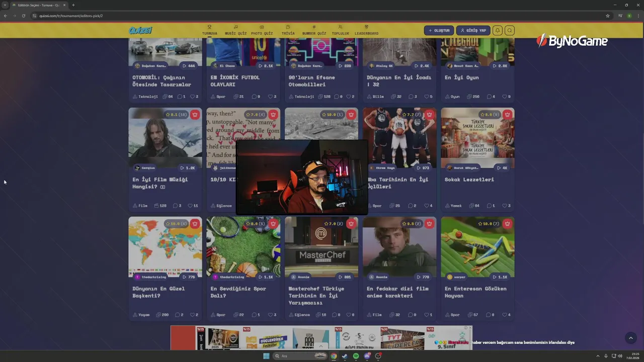The image size is (644, 362).
Task: Open Sokak Lezzetleri quiz title
Action: point(469,179)
